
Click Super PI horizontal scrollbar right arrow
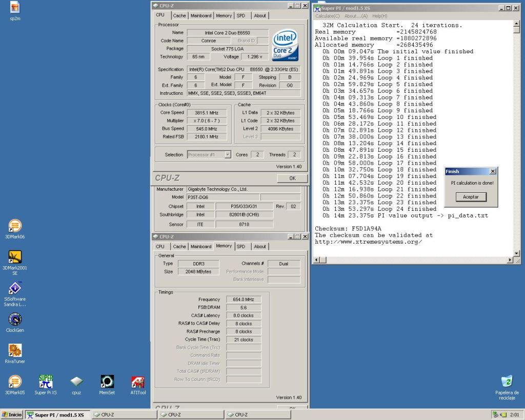[510, 259]
